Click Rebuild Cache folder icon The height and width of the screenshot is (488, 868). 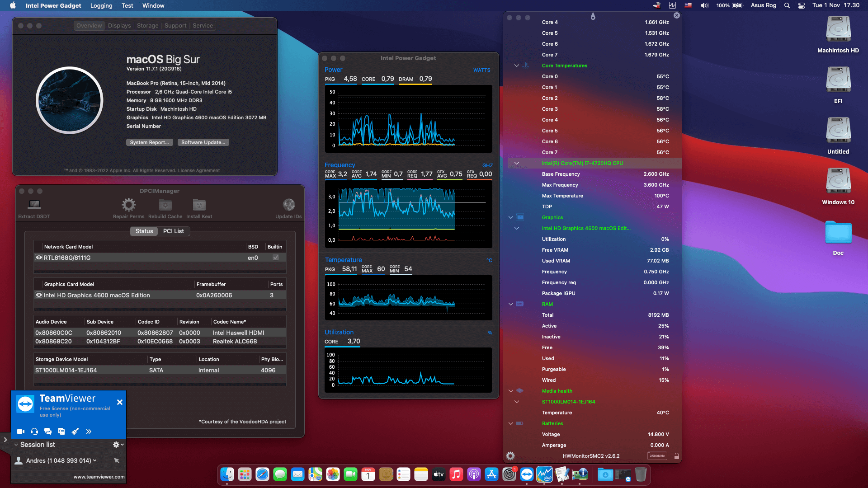coord(165,205)
